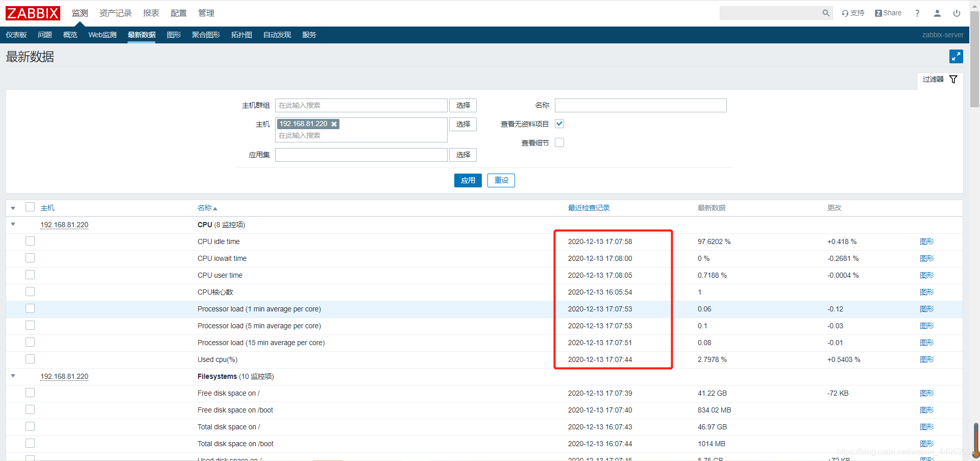Image resolution: width=980 pixels, height=461 pixels.
Task: Check the CPU iowait time row checkbox
Action: [x=30, y=258]
